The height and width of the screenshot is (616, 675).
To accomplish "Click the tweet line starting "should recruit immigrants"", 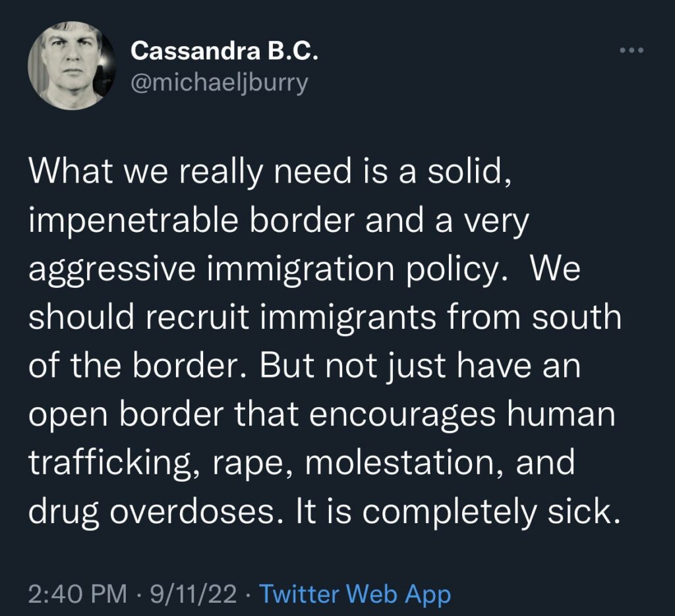I will tap(324, 317).
